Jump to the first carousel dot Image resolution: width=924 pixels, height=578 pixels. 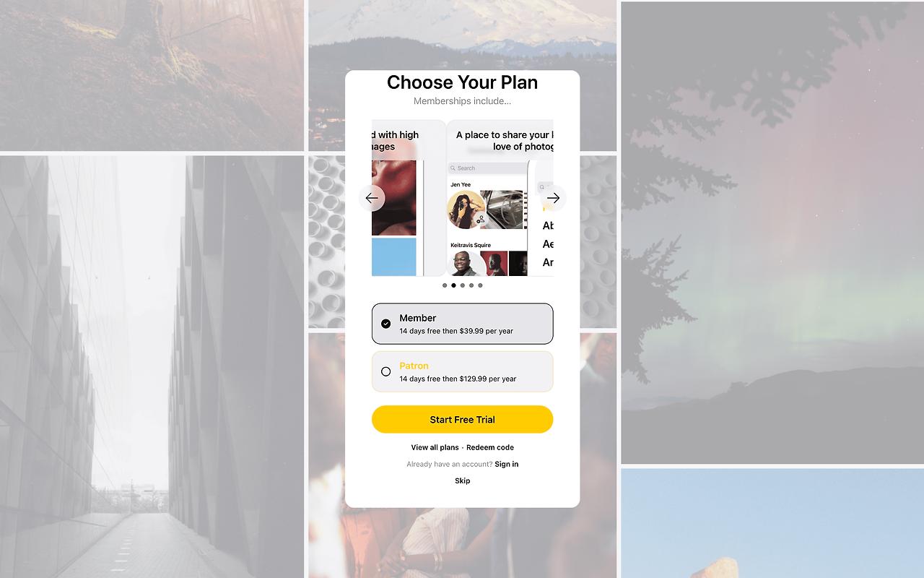(445, 285)
